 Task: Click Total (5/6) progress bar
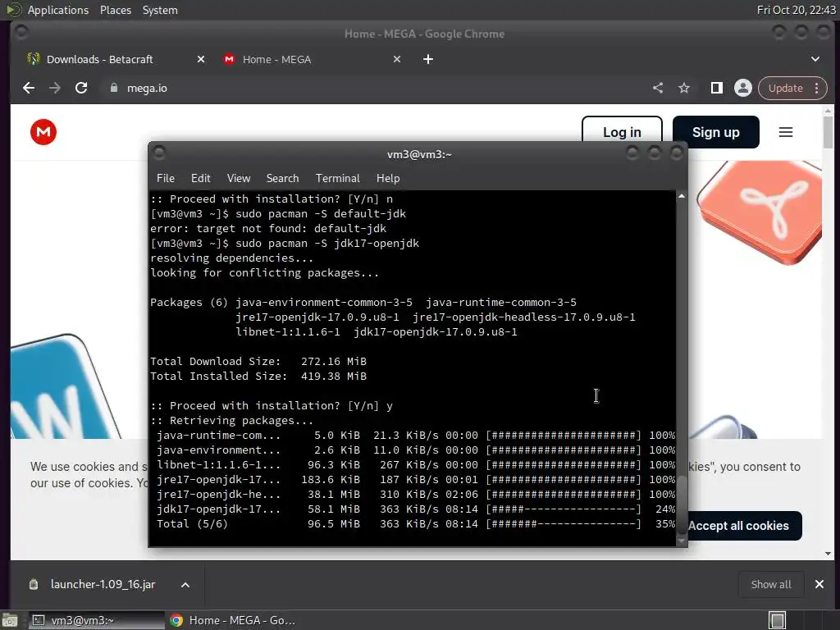[x=563, y=524]
